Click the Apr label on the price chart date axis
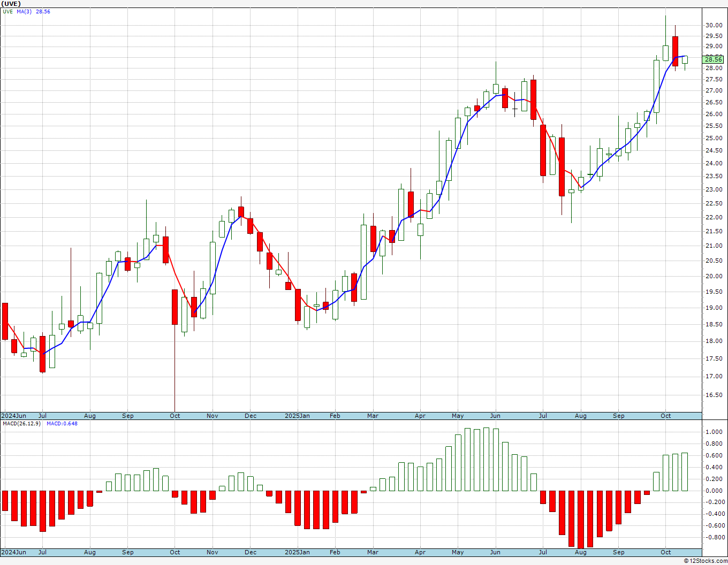The image size is (728, 565). pyautogui.click(x=420, y=416)
